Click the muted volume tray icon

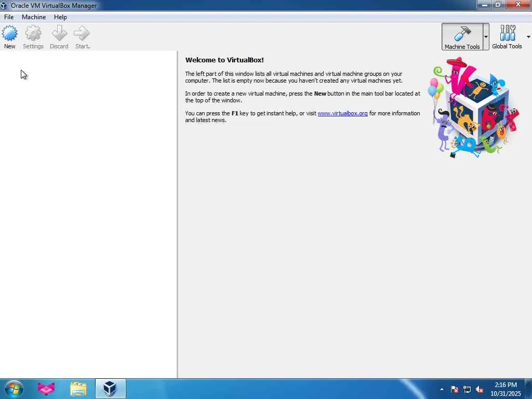pyautogui.click(x=480, y=389)
